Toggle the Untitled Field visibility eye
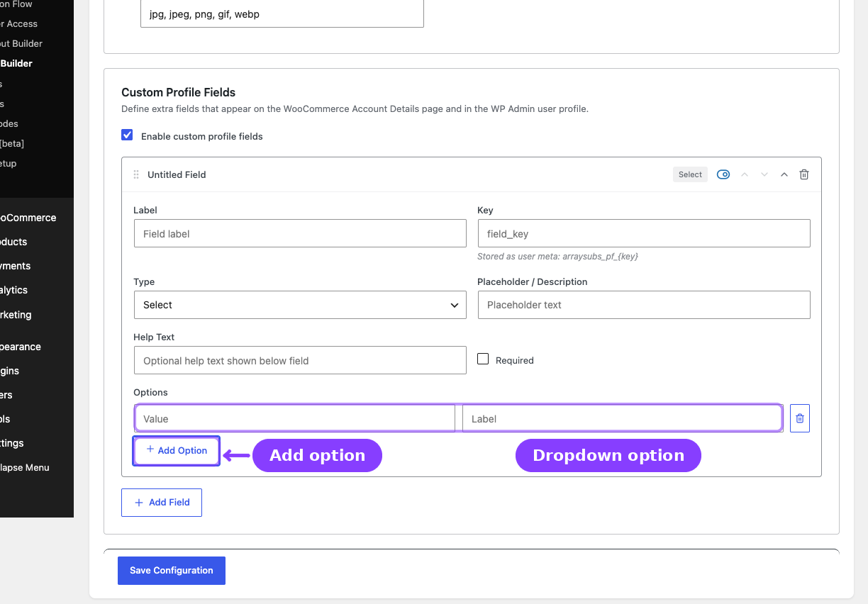Viewport: 868px width, 604px height. pos(723,174)
